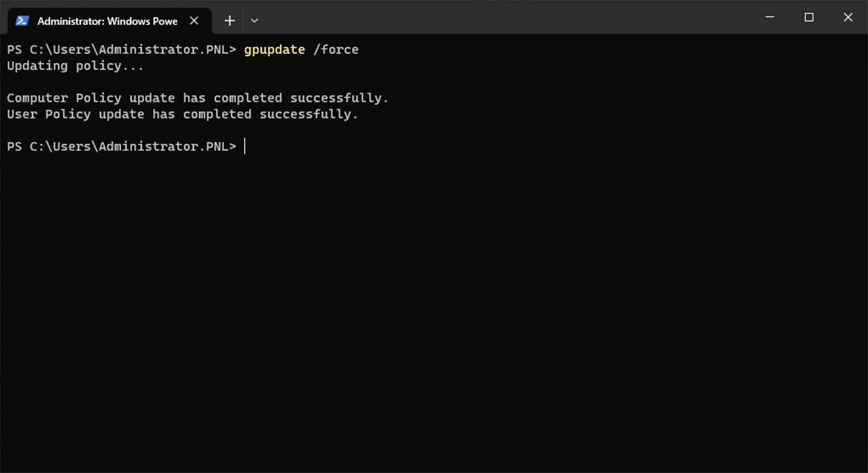Maximize the terminal window

(809, 17)
